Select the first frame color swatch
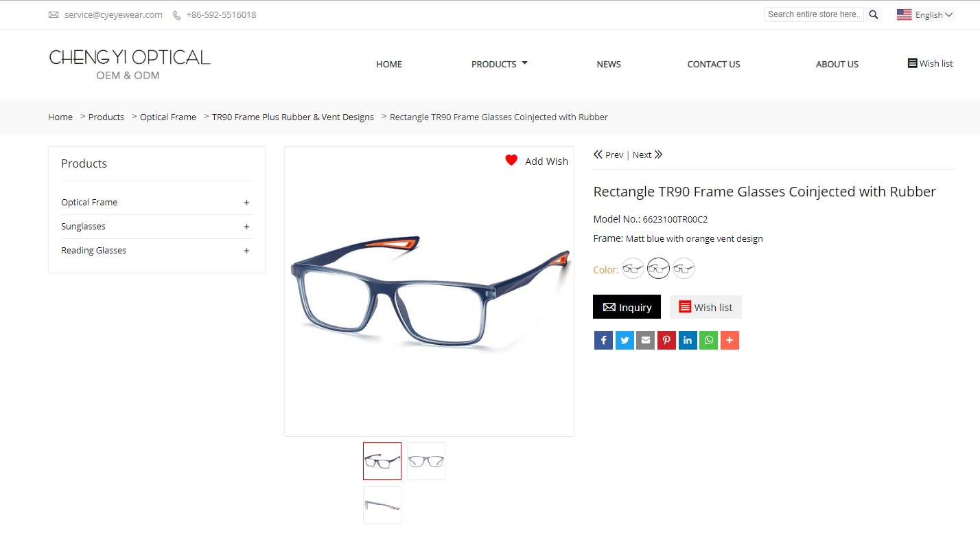The height and width of the screenshot is (533, 980). pos(633,269)
